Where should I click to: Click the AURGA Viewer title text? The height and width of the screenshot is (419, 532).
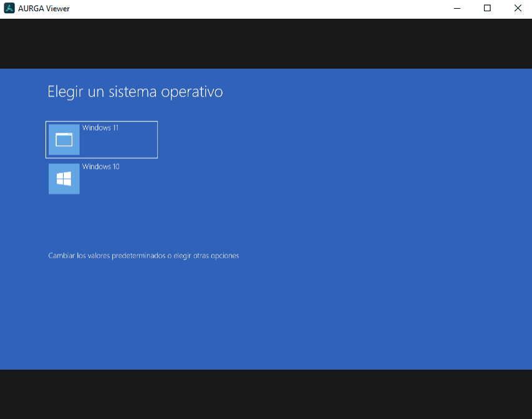point(44,9)
